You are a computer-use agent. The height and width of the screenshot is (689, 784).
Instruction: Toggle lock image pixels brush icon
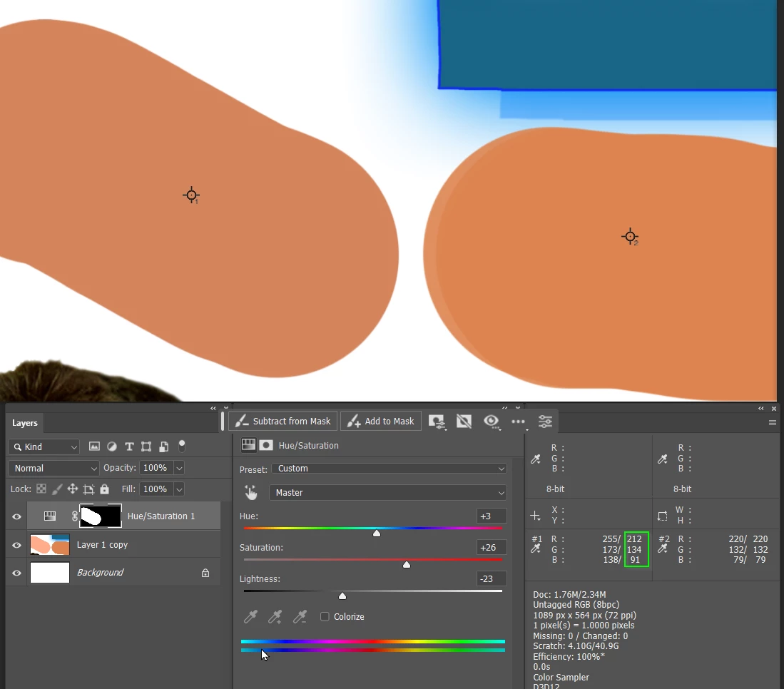click(x=57, y=489)
